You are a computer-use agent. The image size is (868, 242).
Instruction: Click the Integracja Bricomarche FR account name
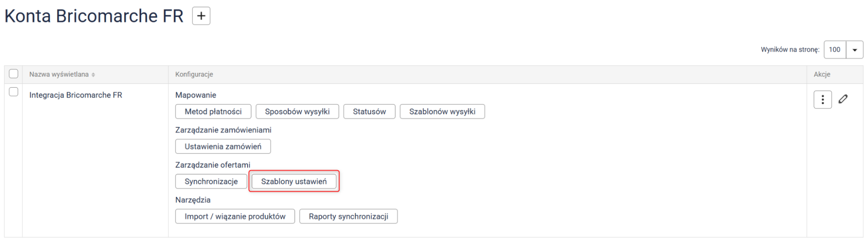(76, 95)
